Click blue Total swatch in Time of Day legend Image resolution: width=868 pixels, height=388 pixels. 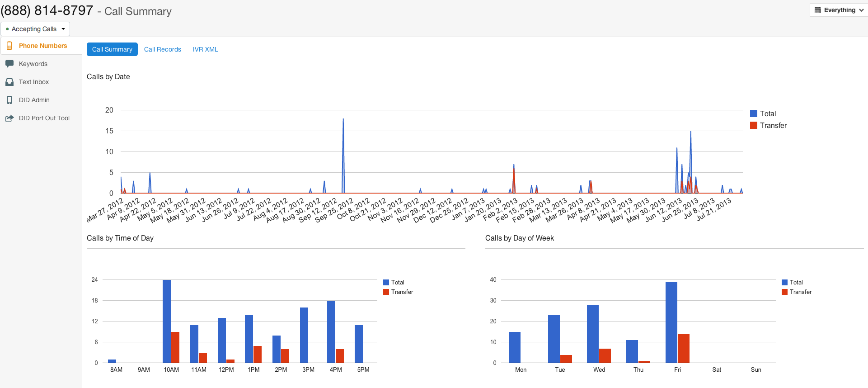click(x=386, y=282)
